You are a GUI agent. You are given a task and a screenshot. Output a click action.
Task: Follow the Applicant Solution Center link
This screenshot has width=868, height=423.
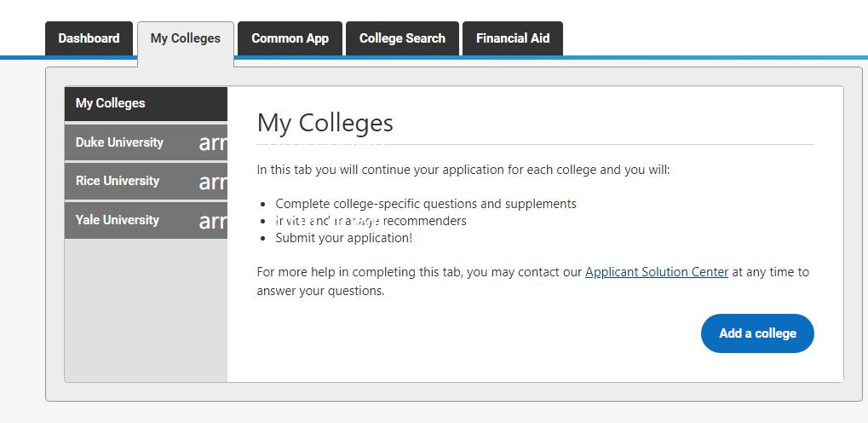click(x=656, y=272)
